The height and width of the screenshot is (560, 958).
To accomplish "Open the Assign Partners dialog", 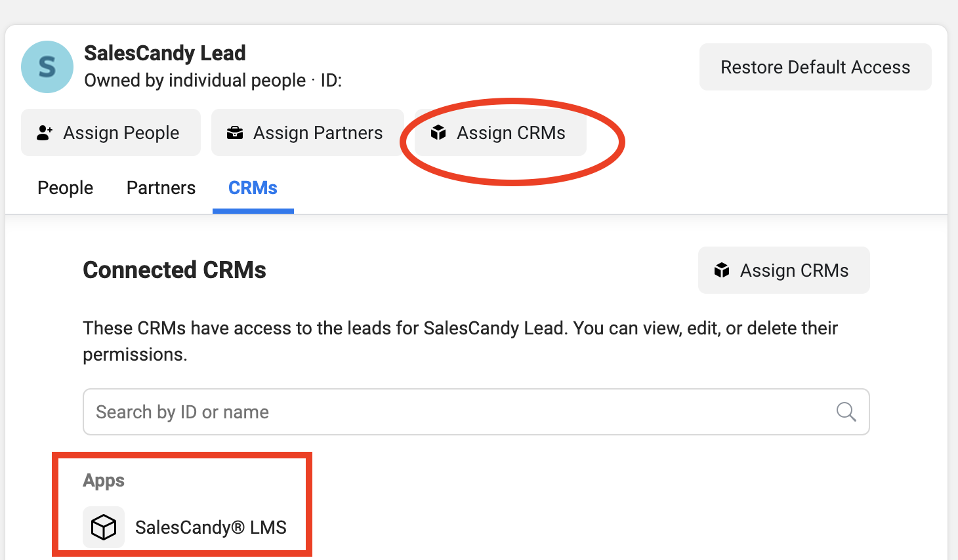I will (x=307, y=132).
